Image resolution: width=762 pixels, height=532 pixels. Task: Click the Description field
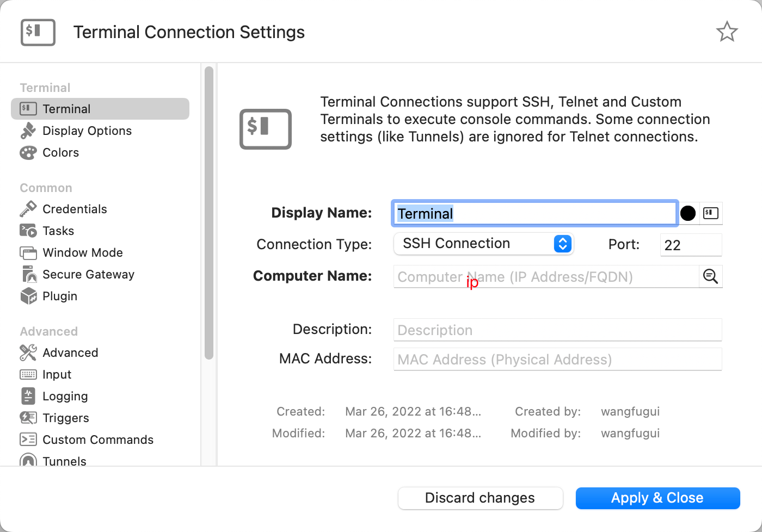557,330
